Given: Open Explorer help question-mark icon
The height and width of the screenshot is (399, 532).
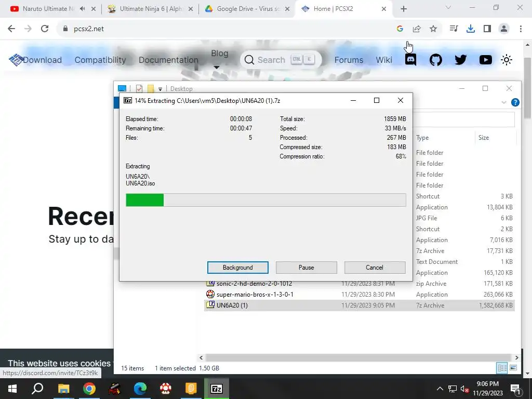Looking at the screenshot, I should coord(515,102).
